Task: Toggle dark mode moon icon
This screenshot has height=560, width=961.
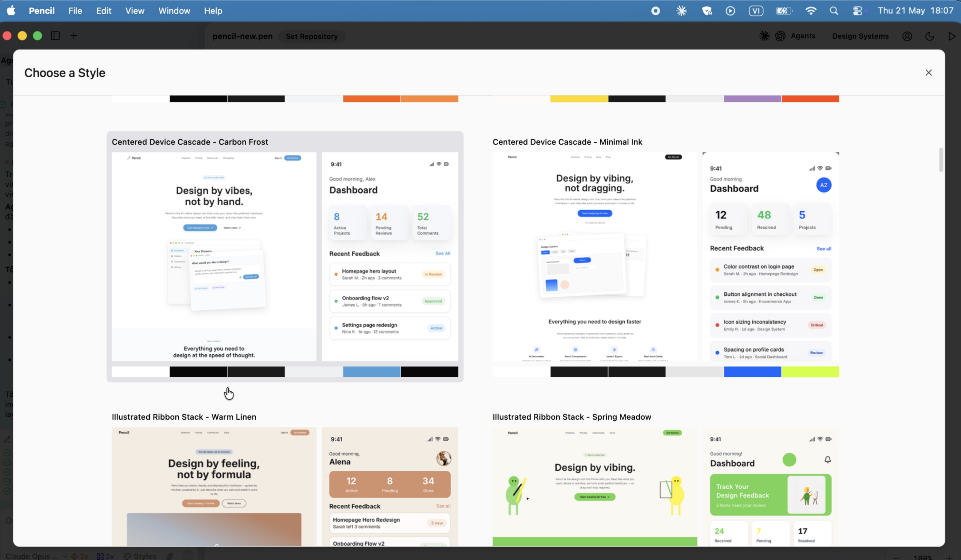Action: [929, 36]
